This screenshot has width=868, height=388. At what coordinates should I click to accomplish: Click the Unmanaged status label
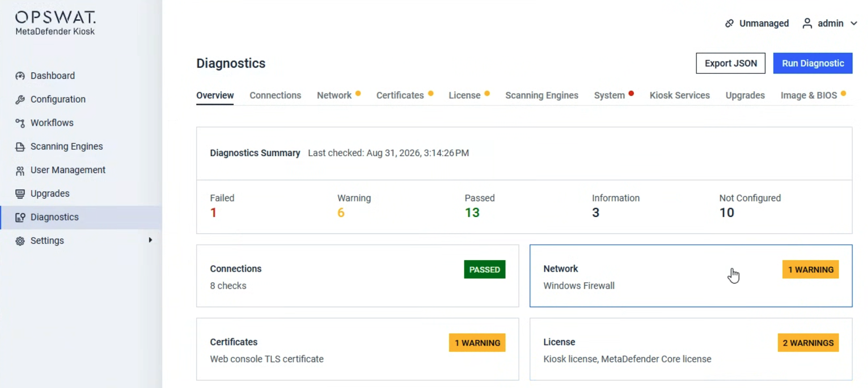[764, 24]
